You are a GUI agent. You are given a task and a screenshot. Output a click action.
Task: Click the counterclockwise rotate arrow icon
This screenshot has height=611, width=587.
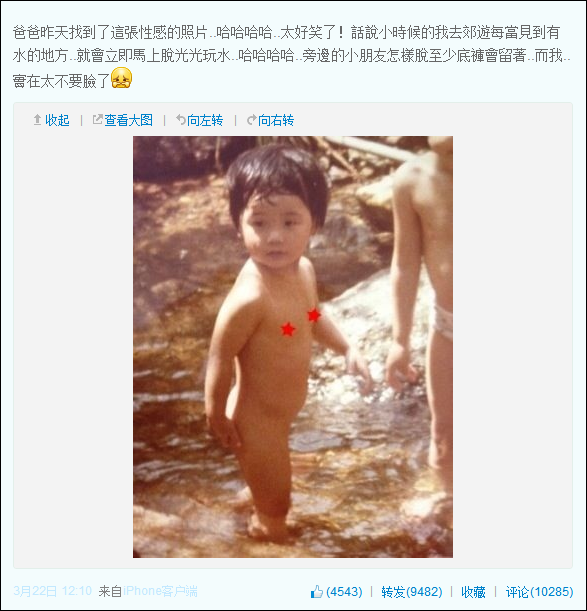click(x=180, y=120)
